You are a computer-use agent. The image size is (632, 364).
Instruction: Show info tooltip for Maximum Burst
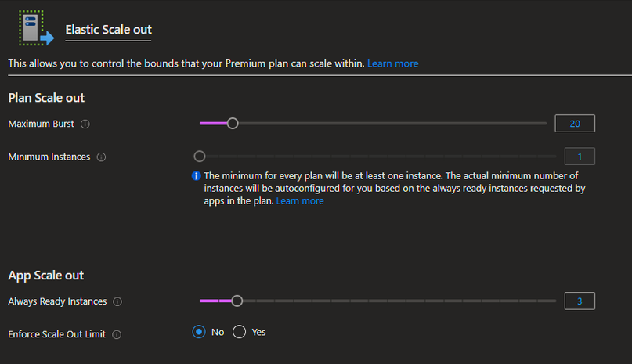[x=85, y=124]
